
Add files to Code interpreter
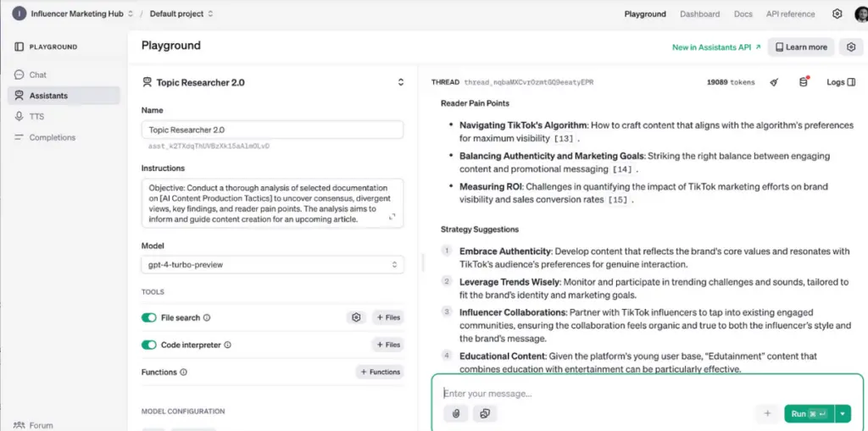click(x=387, y=345)
